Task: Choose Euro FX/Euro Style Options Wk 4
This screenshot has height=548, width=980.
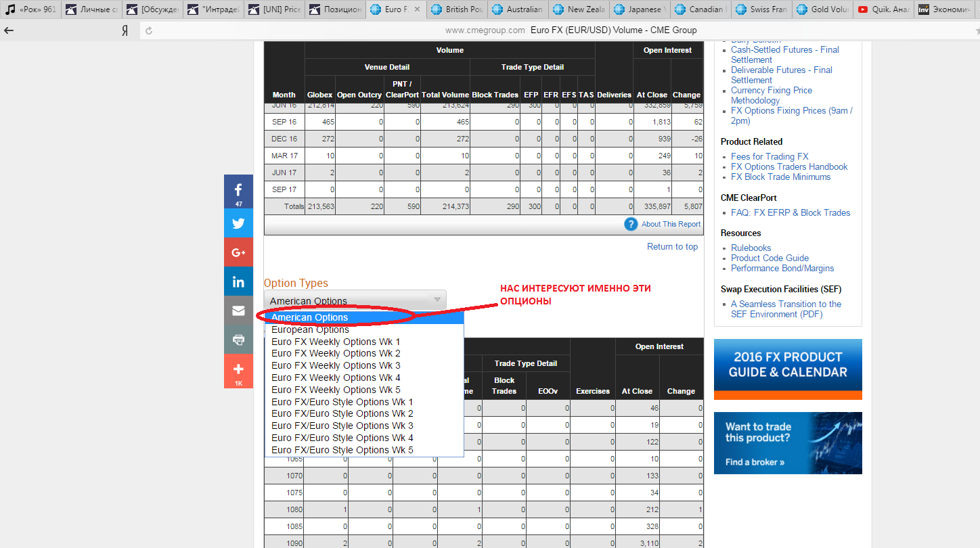Action: click(x=364, y=438)
